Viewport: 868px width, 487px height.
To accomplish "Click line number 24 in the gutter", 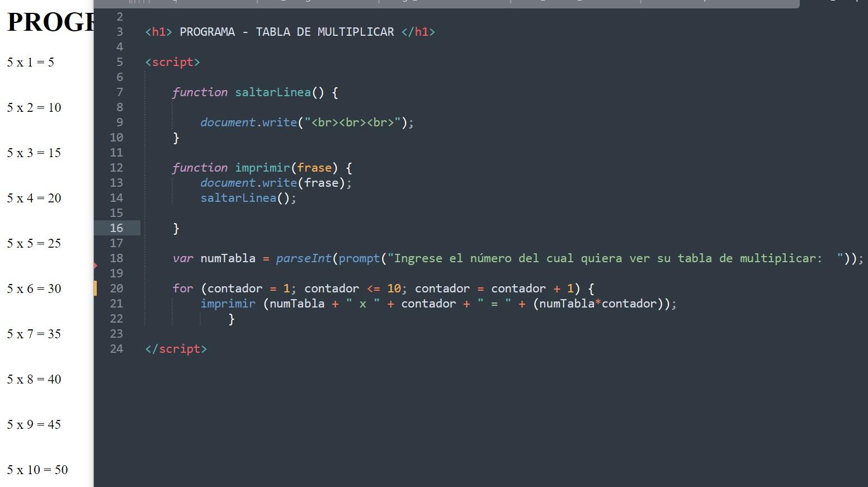I will 116,349.
